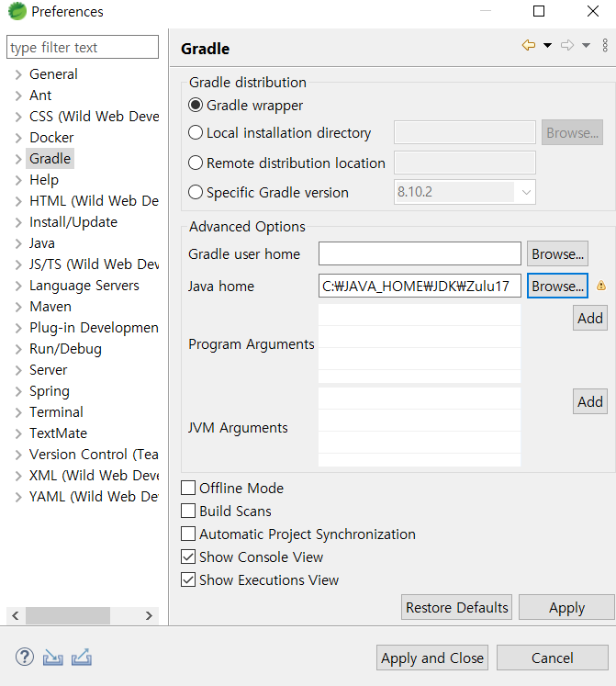Click Browse for Gradle user home
This screenshot has height=686, width=616.
tap(557, 253)
